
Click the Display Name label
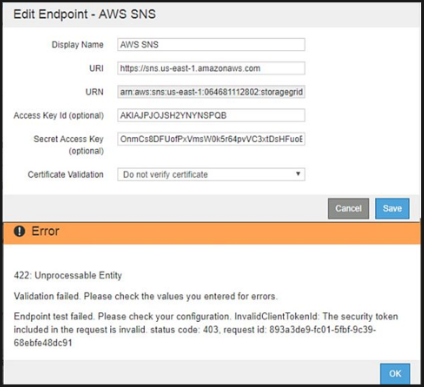point(77,45)
